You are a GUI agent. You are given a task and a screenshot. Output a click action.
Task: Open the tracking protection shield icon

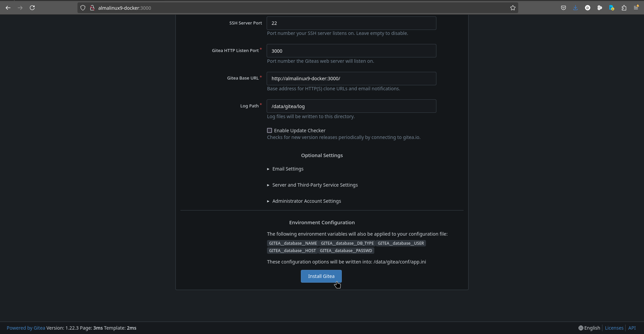(83, 8)
